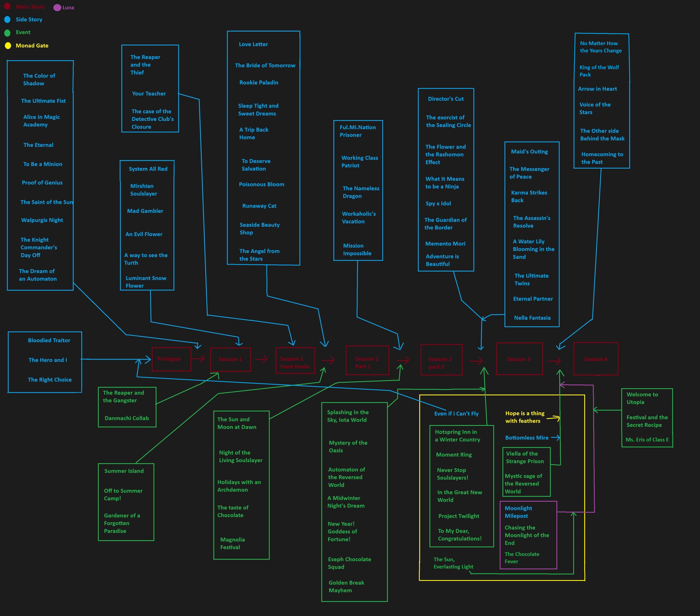This screenshot has width=700, height=616.
Task: Click the blue arrow beside Bottomless Mire
Action: click(556, 438)
